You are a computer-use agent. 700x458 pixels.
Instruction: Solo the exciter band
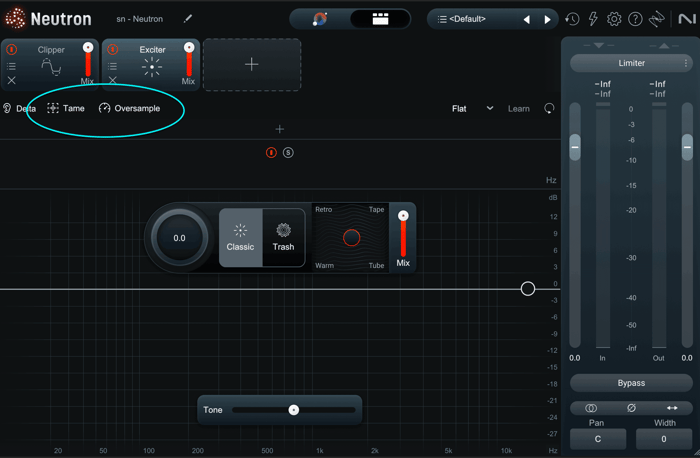tap(288, 153)
